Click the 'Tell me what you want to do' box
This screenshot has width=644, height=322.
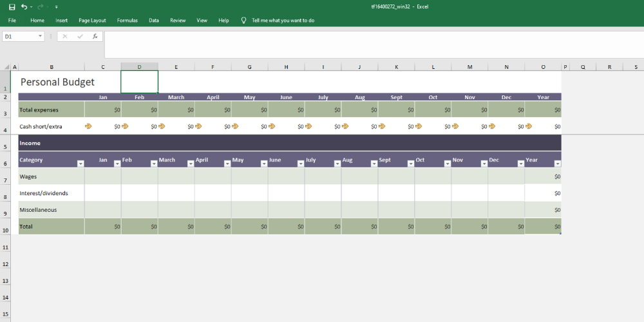(283, 20)
